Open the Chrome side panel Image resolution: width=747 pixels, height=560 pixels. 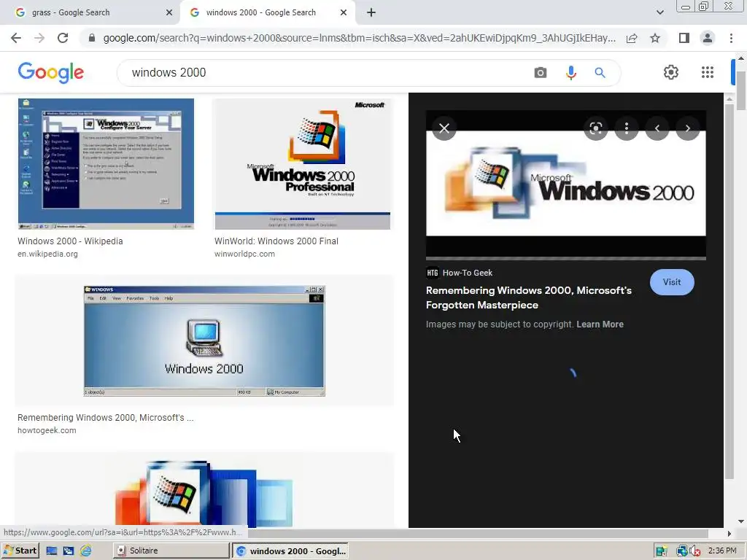click(x=684, y=38)
